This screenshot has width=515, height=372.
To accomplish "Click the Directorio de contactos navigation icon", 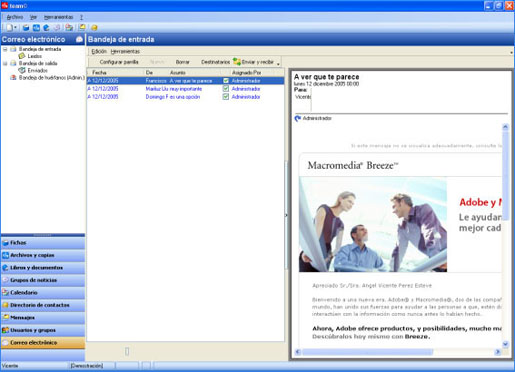I will (6, 305).
